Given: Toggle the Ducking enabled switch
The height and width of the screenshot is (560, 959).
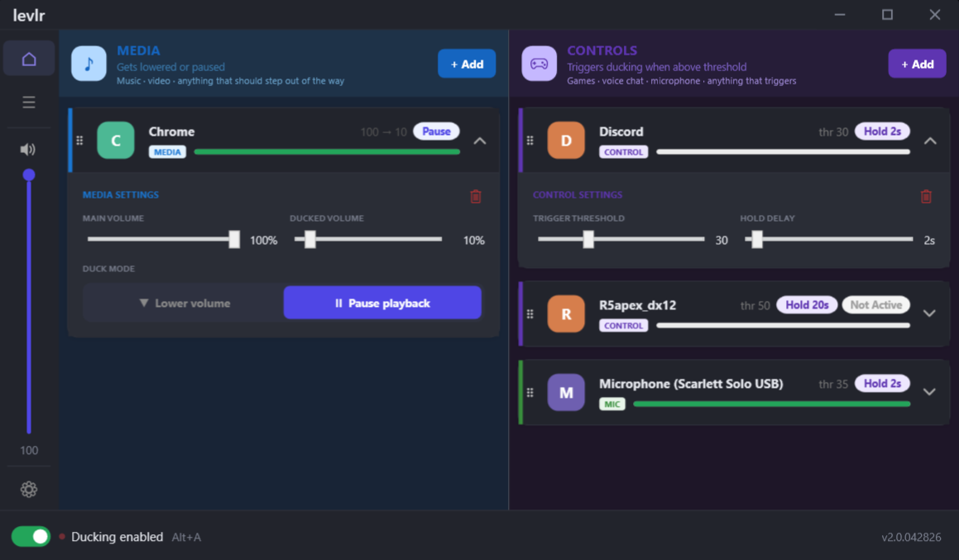Looking at the screenshot, I should [31, 536].
